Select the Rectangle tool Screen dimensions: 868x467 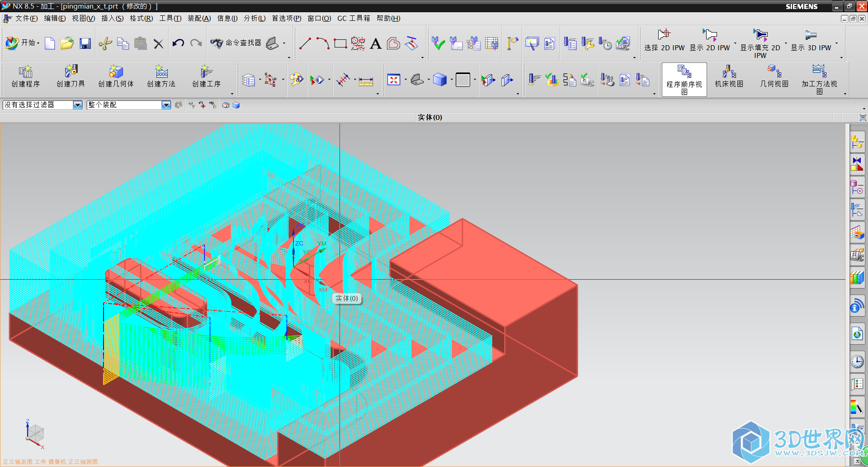(x=340, y=43)
